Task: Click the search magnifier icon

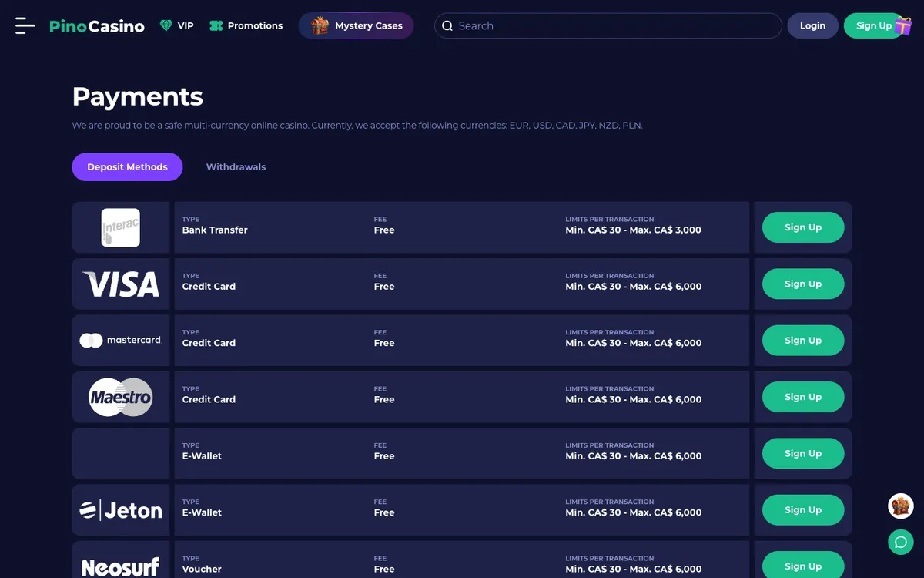Action: click(447, 26)
